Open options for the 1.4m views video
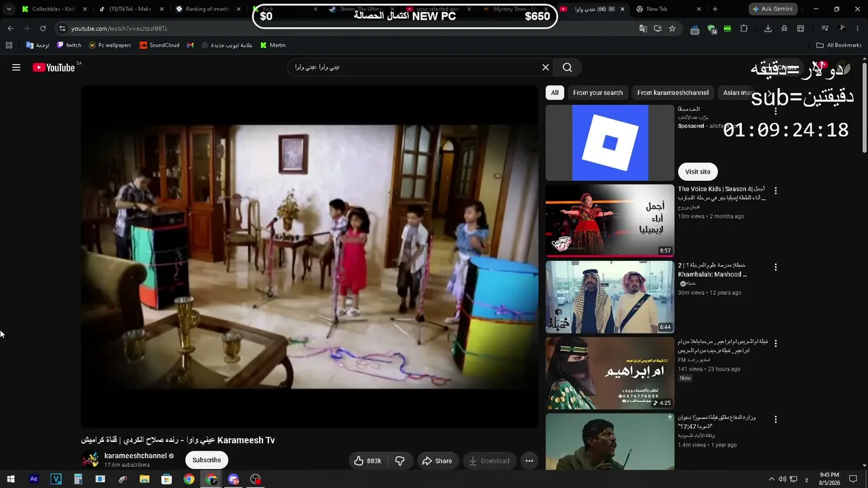The width and height of the screenshot is (868, 488). click(x=776, y=420)
